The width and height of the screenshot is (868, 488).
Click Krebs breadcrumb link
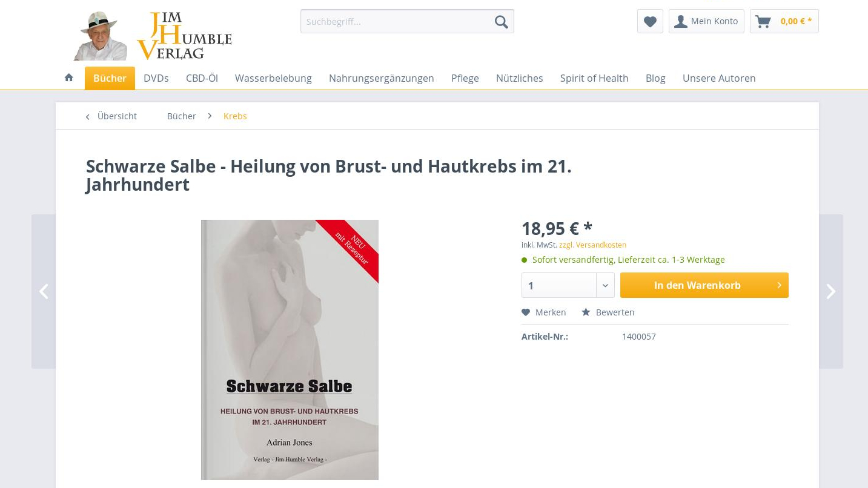[x=235, y=116]
